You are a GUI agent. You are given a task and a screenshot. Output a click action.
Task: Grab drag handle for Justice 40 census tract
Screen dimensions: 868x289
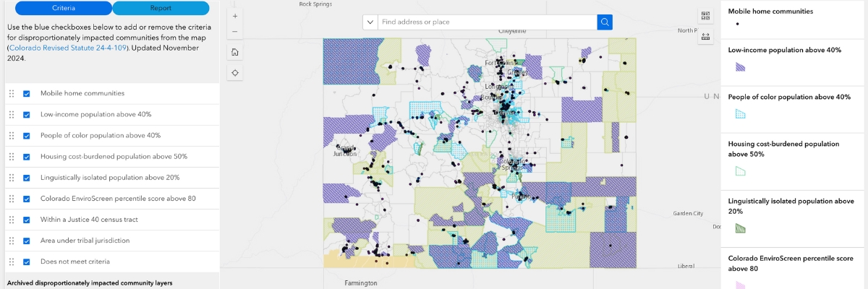pyautogui.click(x=12, y=220)
